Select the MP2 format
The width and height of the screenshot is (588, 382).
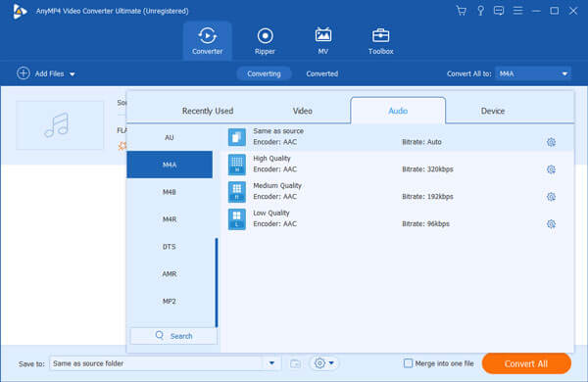click(x=170, y=302)
